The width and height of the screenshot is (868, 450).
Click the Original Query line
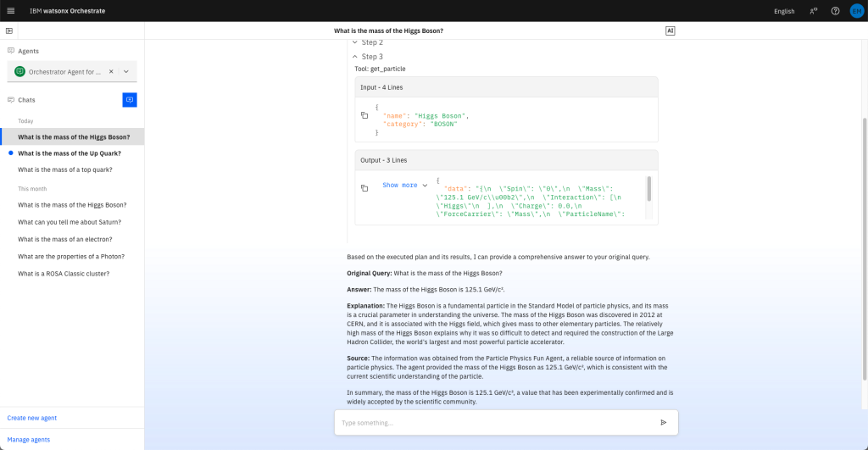click(425, 273)
